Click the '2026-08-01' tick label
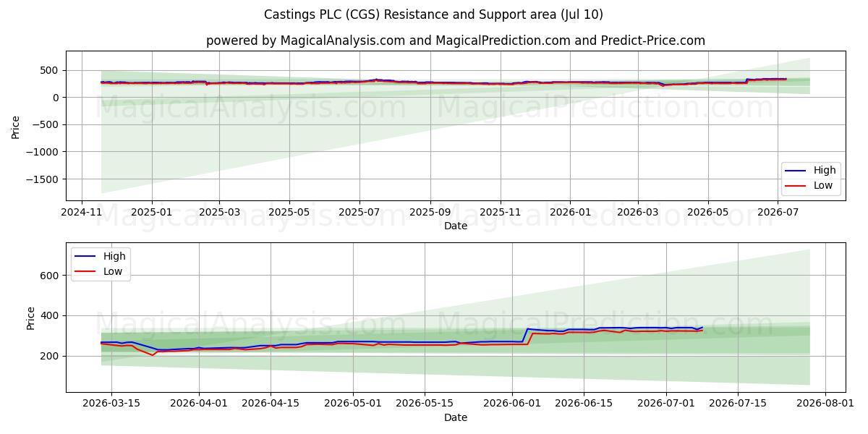The width and height of the screenshot is (868, 434). tap(825, 404)
